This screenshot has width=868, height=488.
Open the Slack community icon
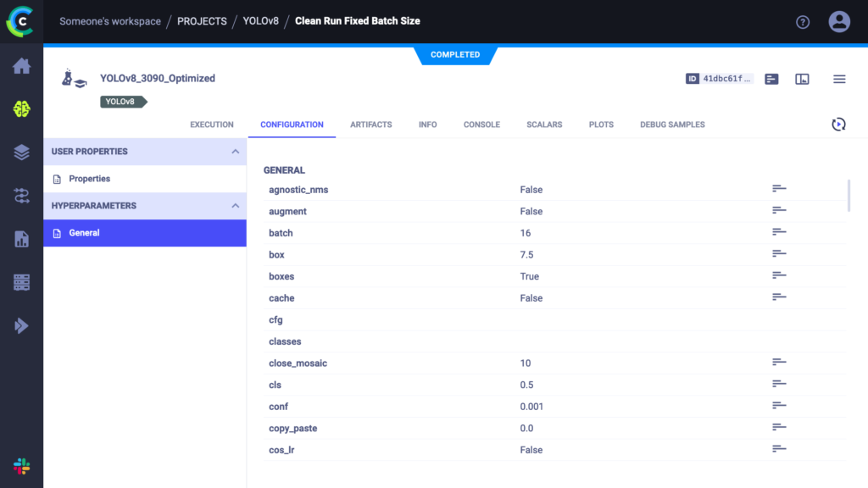click(21, 467)
